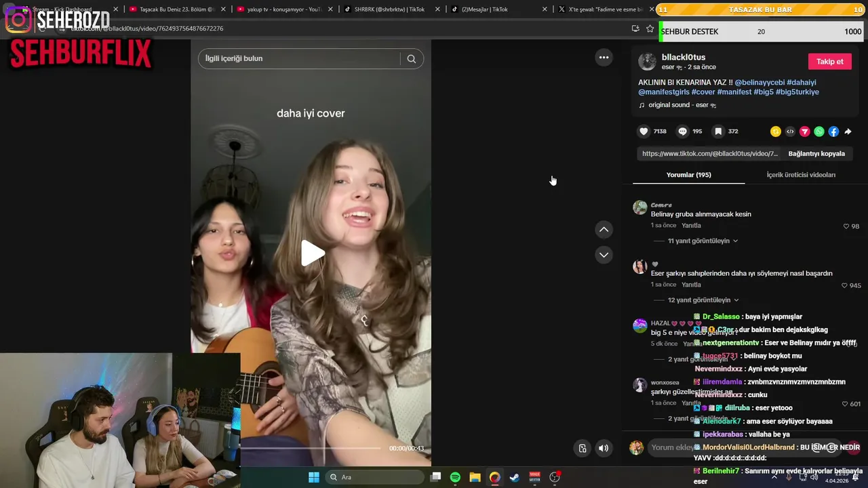Open the Windows Start menu
This screenshot has height=488, width=868.
[314, 477]
